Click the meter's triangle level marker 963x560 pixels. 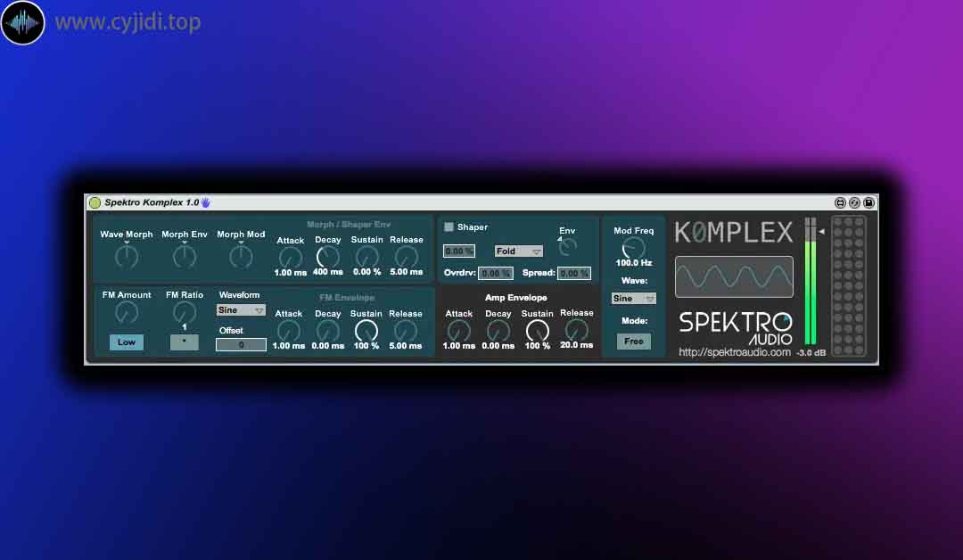coord(821,232)
